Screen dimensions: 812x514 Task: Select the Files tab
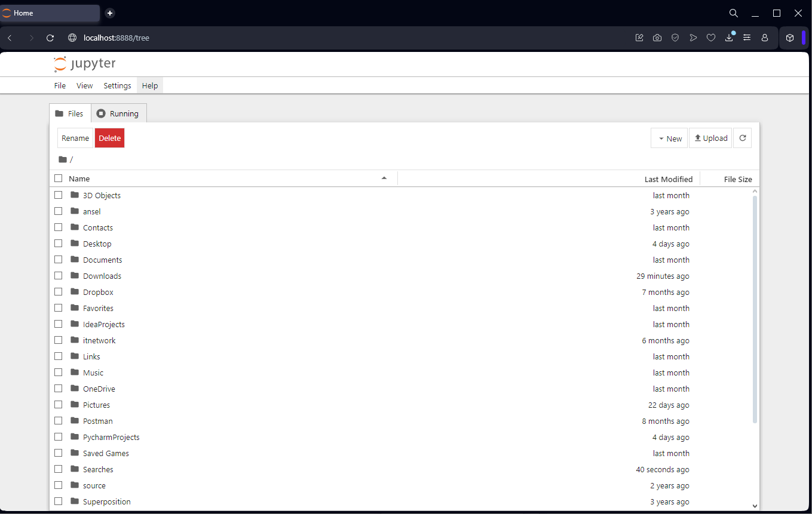[70, 113]
